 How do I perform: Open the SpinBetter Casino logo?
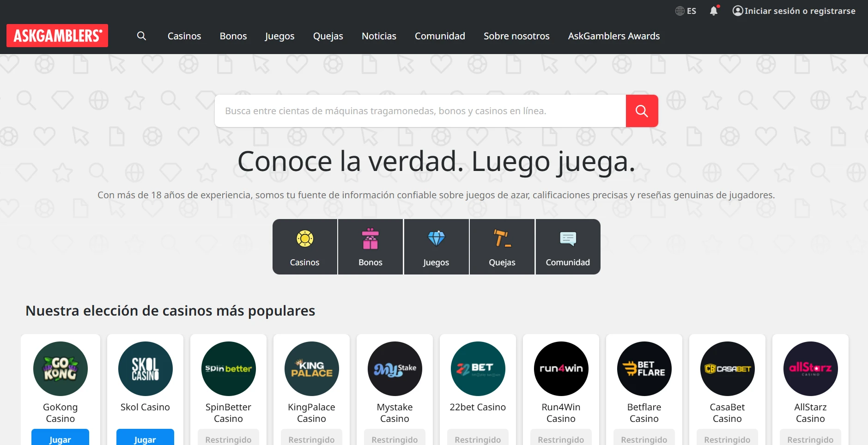point(229,369)
